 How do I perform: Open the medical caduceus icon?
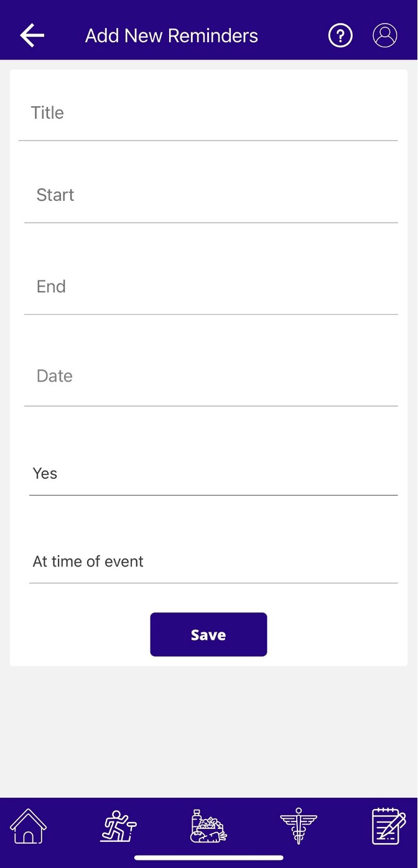pyautogui.click(x=299, y=826)
